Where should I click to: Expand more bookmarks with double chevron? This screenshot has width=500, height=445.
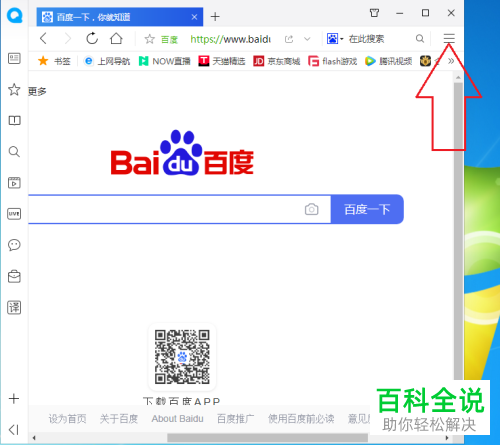pyautogui.click(x=451, y=61)
